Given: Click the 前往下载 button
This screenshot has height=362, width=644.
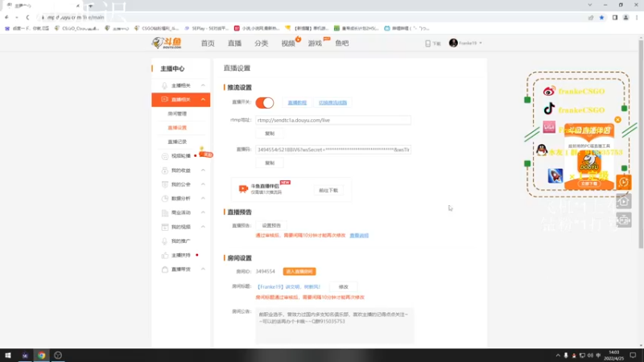Looking at the screenshot, I should tap(328, 191).
